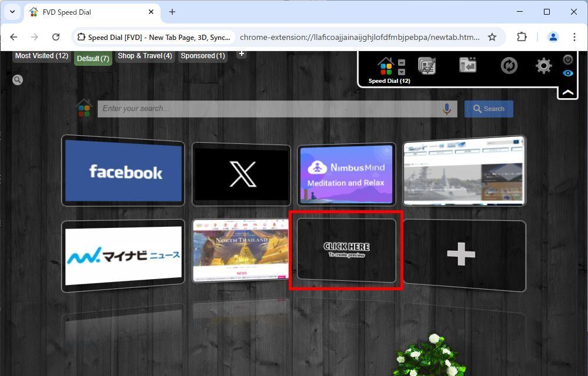Click the Speed Dial [FVD] extension chip
This screenshot has width=588, height=376.
click(153, 37)
